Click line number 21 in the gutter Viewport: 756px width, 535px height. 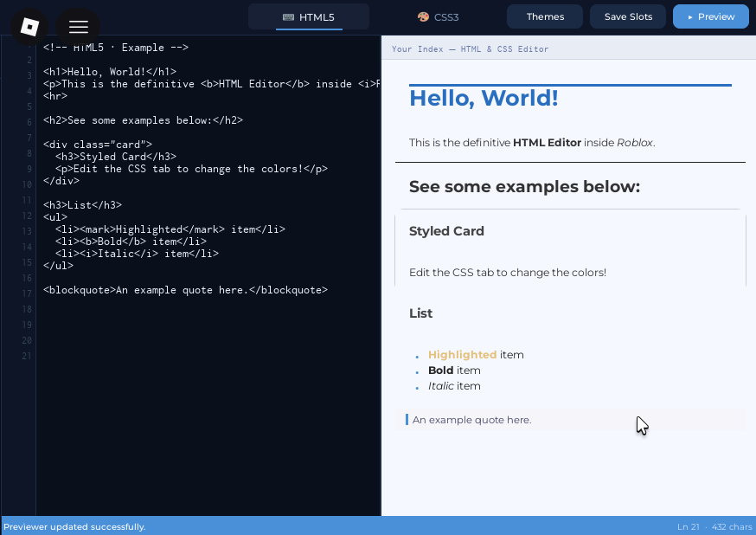(27, 356)
